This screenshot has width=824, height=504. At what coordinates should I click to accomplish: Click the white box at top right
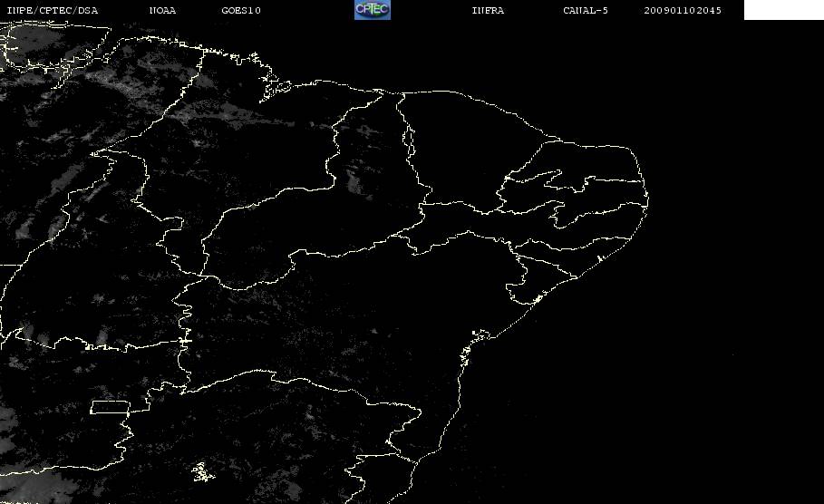783,10
